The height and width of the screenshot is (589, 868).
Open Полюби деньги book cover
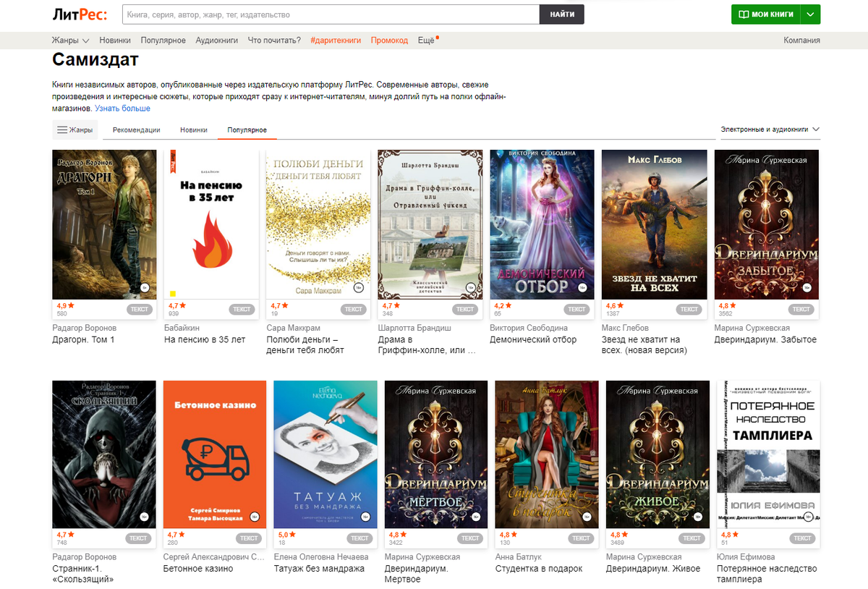tap(318, 224)
